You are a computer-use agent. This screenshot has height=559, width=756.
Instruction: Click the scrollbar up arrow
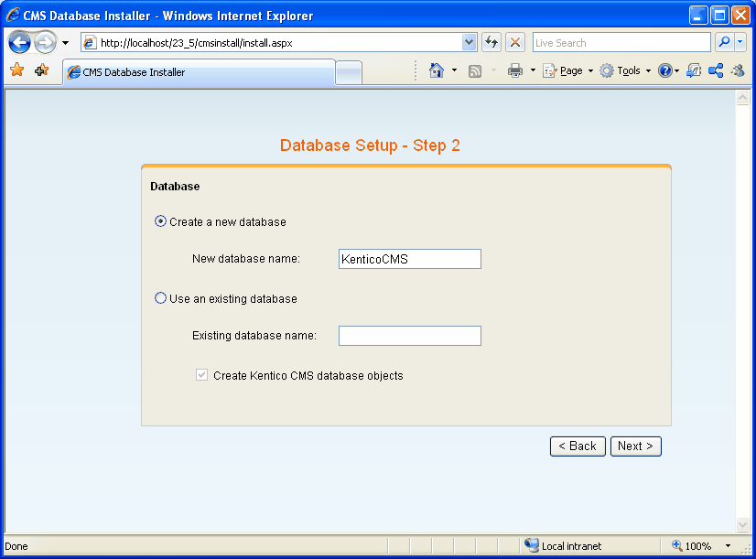[743, 98]
